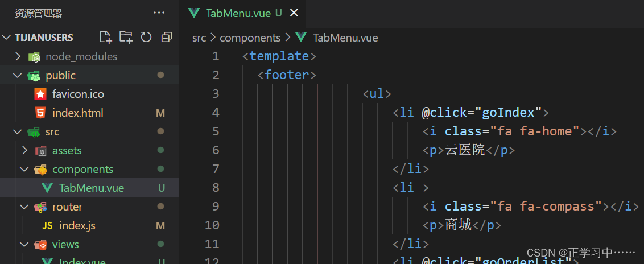Click line number 1 in the gutter
This screenshot has height=264, width=644.
click(216, 56)
